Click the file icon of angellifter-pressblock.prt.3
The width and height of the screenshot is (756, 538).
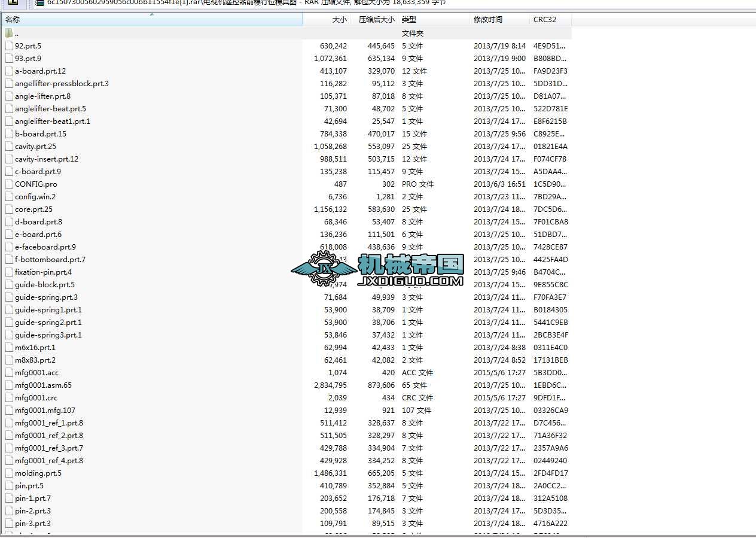click(x=9, y=84)
